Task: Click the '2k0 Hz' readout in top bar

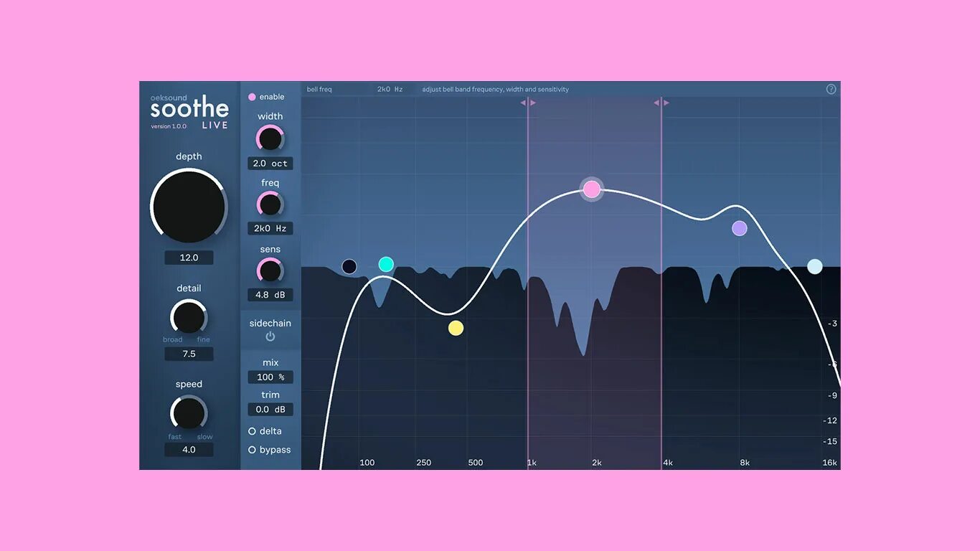Action: (390, 90)
